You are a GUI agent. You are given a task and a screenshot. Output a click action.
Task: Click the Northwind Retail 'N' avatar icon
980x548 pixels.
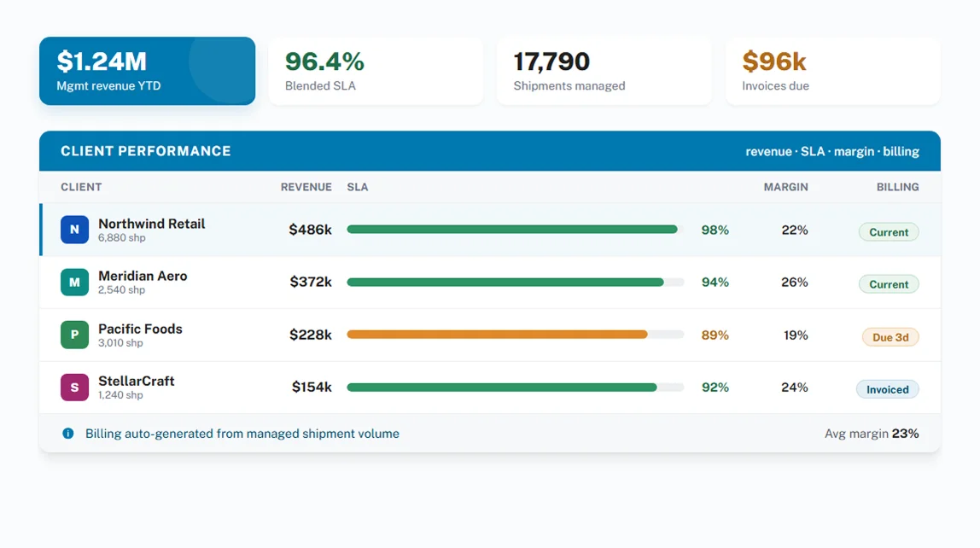click(x=74, y=230)
